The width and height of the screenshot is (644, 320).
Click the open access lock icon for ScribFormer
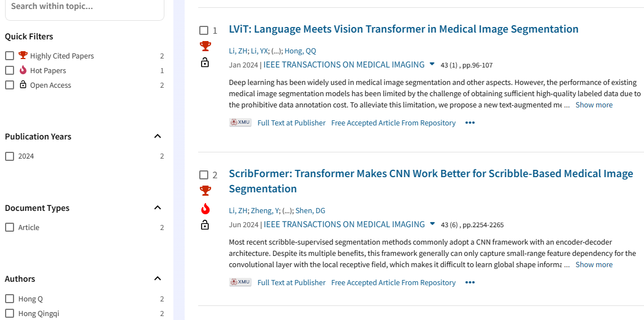point(205,225)
